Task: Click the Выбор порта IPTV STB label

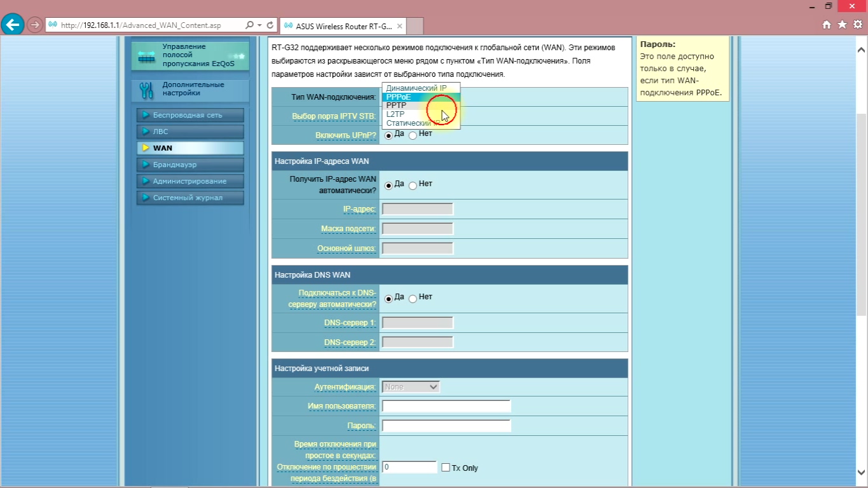Action: [334, 116]
